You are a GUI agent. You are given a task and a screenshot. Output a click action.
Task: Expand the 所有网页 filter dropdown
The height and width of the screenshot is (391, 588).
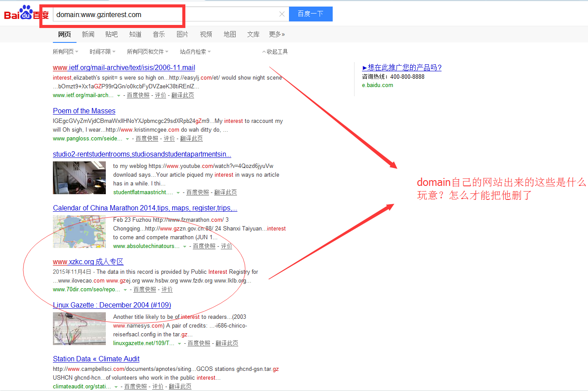[x=65, y=52]
